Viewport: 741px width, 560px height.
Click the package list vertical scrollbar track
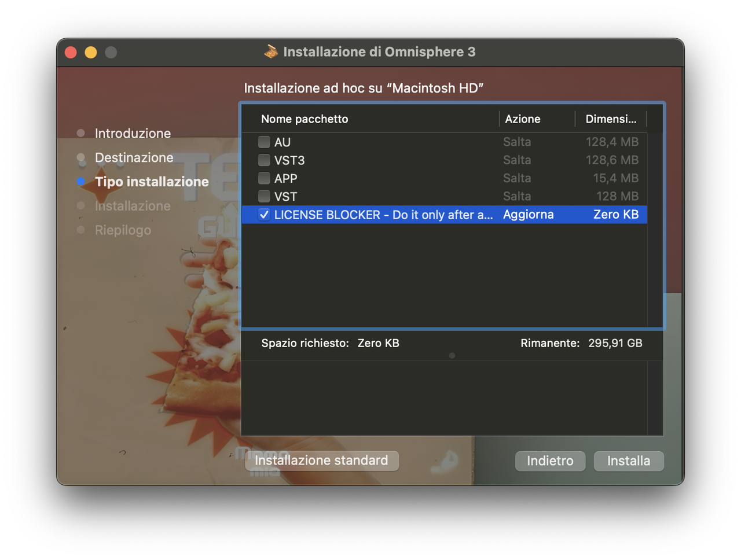(655, 229)
